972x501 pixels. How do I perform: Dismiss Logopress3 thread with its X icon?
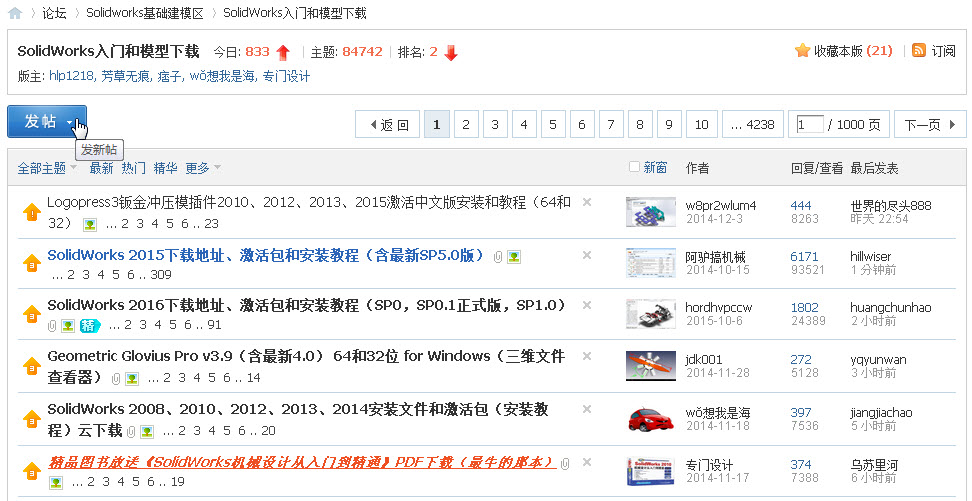pos(587,202)
